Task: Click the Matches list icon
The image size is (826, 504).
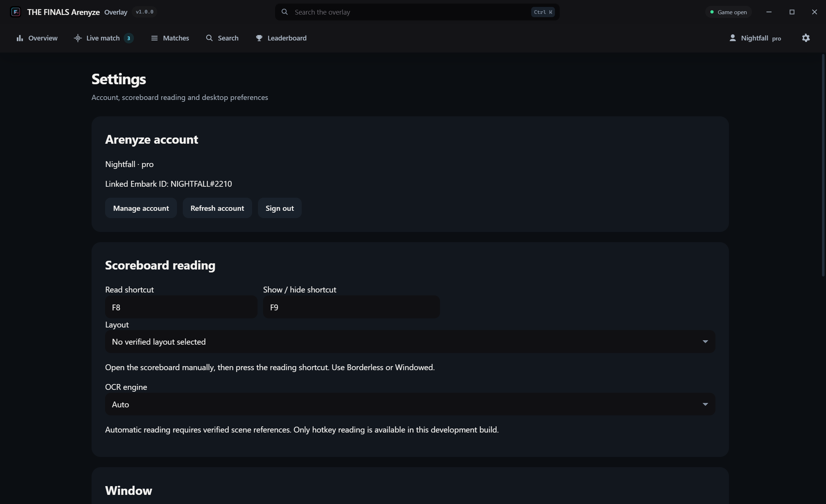Action: click(x=154, y=38)
